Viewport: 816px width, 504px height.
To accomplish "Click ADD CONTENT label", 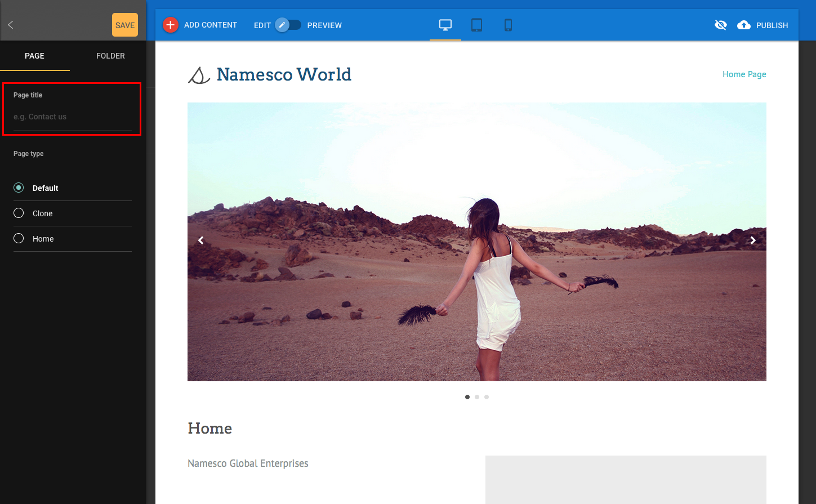I will click(211, 25).
